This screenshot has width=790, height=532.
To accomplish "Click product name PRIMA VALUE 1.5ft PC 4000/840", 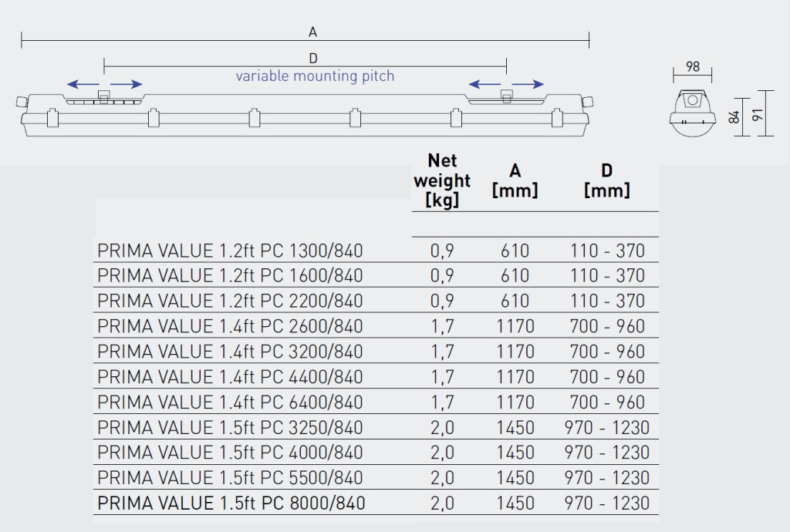I will pyautogui.click(x=230, y=453).
